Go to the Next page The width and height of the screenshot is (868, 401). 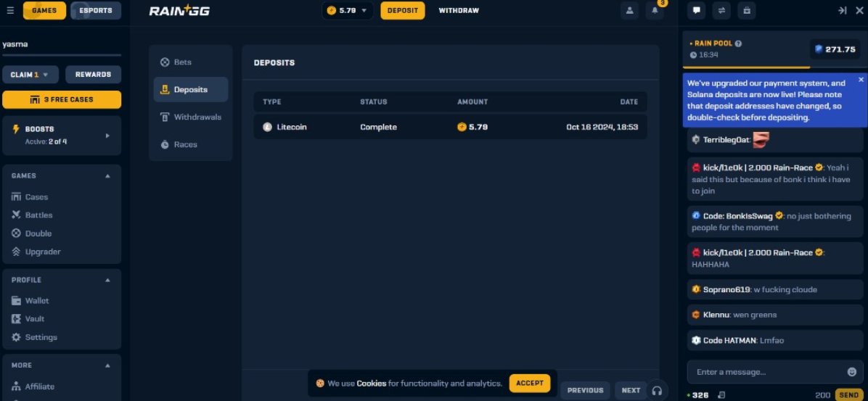pyautogui.click(x=631, y=391)
